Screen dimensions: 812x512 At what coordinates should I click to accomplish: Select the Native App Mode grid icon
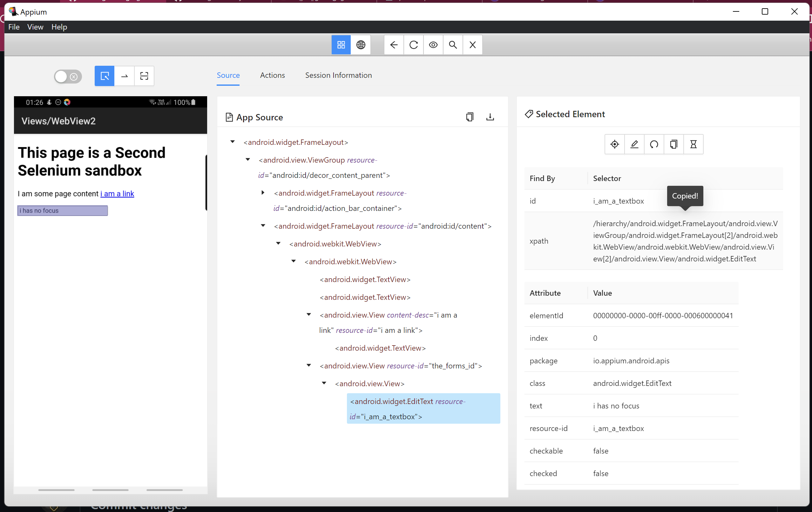tap(341, 44)
